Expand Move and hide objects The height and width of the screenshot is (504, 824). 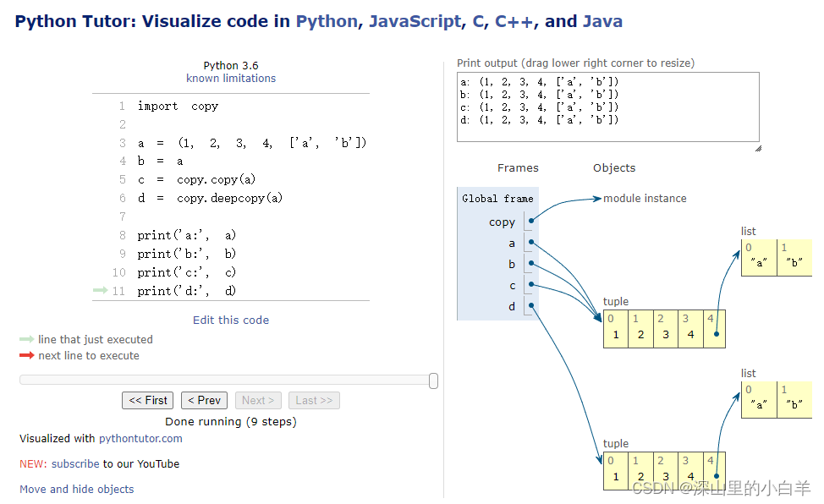pos(77,489)
